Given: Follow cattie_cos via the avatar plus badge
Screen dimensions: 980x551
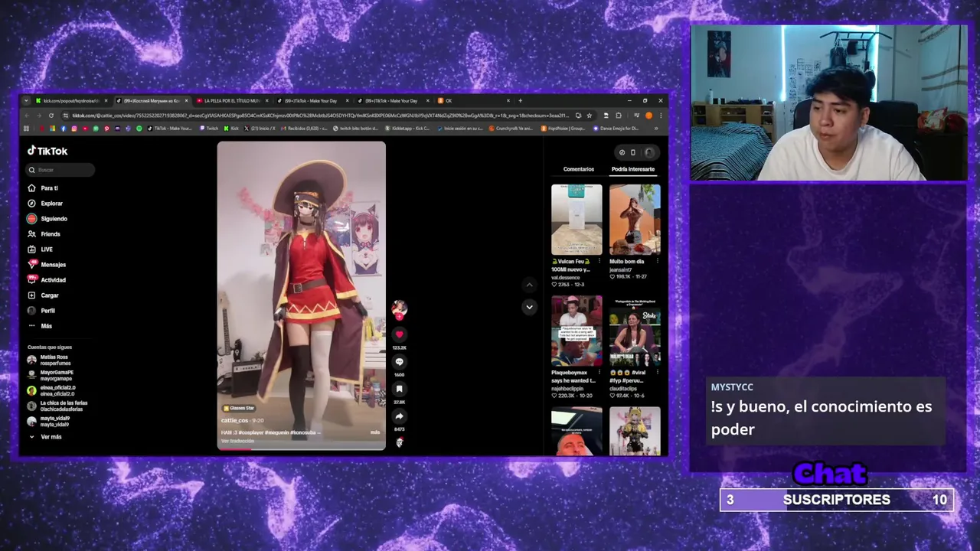Looking at the screenshot, I should [x=399, y=315].
